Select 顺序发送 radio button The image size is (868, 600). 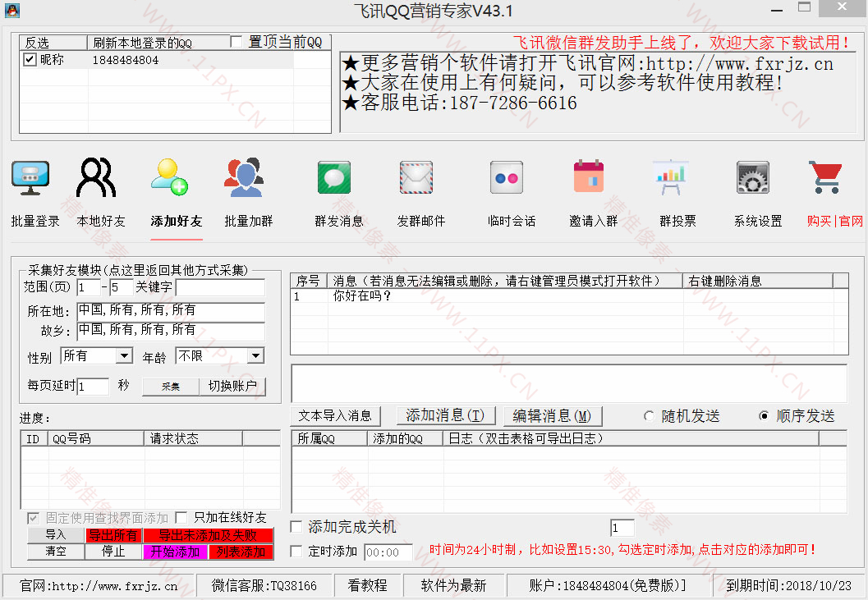(x=764, y=415)
